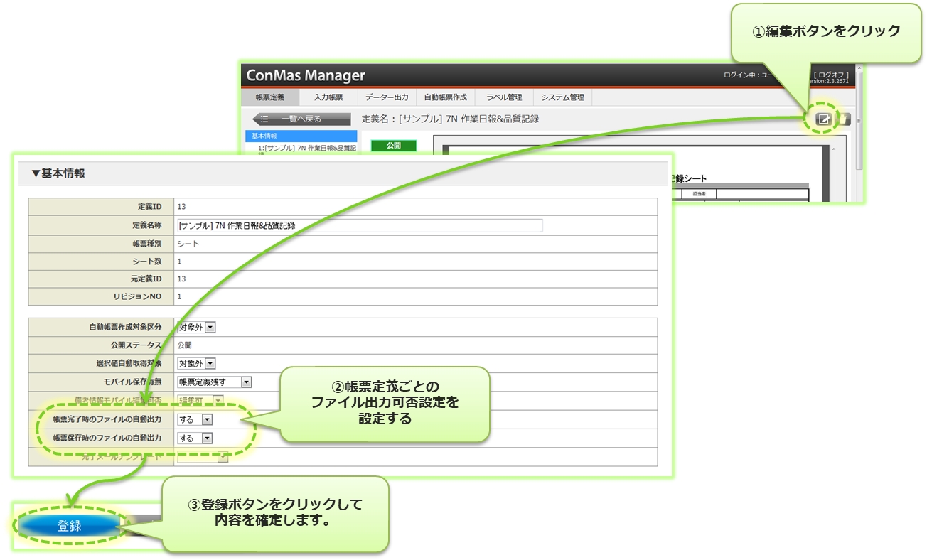Open 帳票保存時のファイルの自動出力 dropdown
The height and width of the screenshot is (560, 927).
pos(195,438)
